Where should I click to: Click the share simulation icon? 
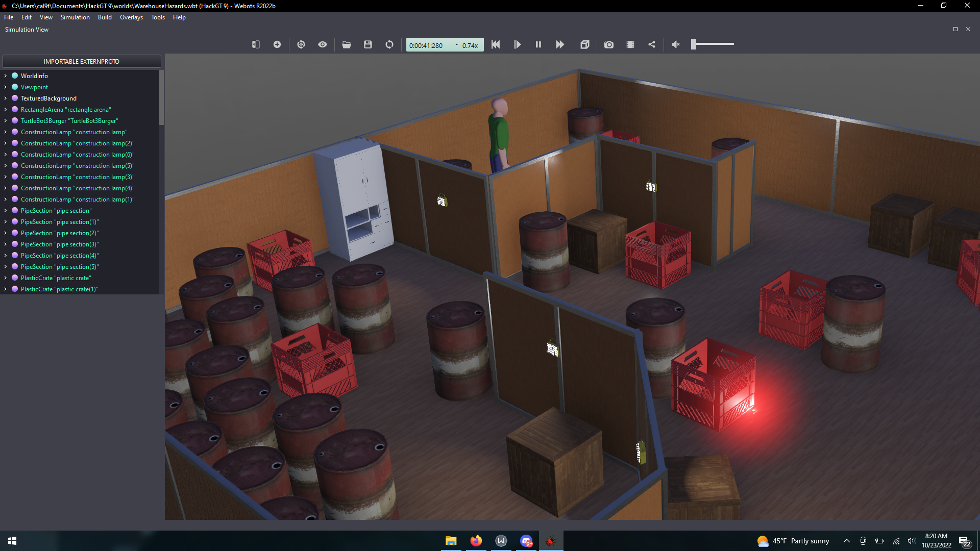click(x=652, y=45)
